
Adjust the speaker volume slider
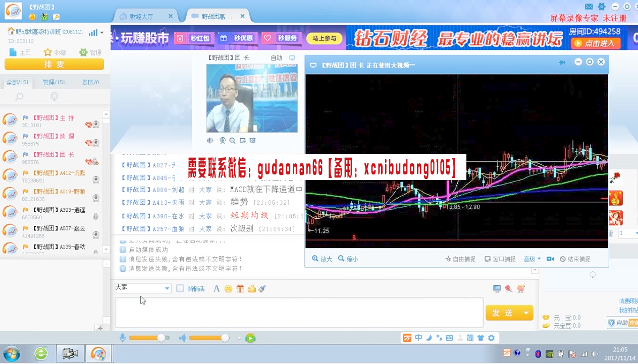(209, 338)
